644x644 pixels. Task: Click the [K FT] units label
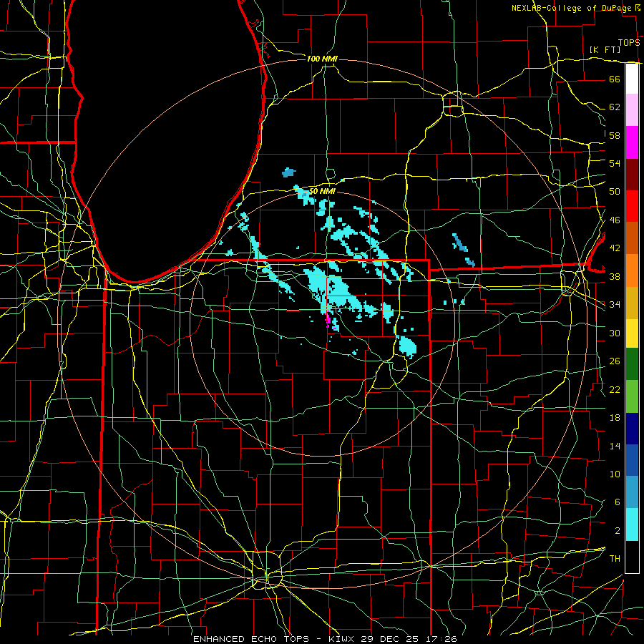605,49
